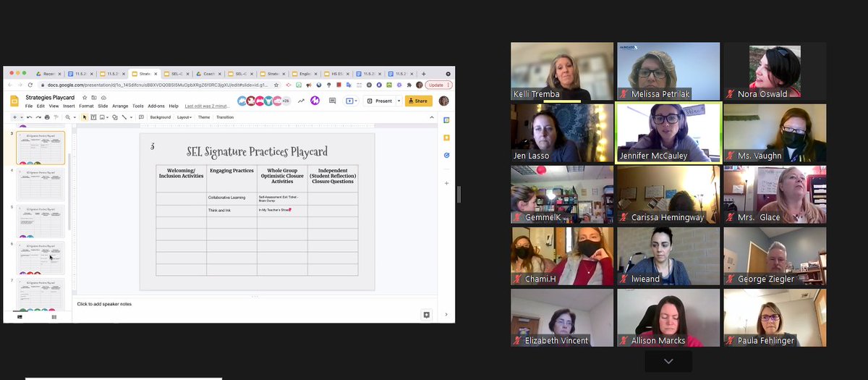
Task: Open the zoom tool magnifier
Action: click(x=67, y=117)
